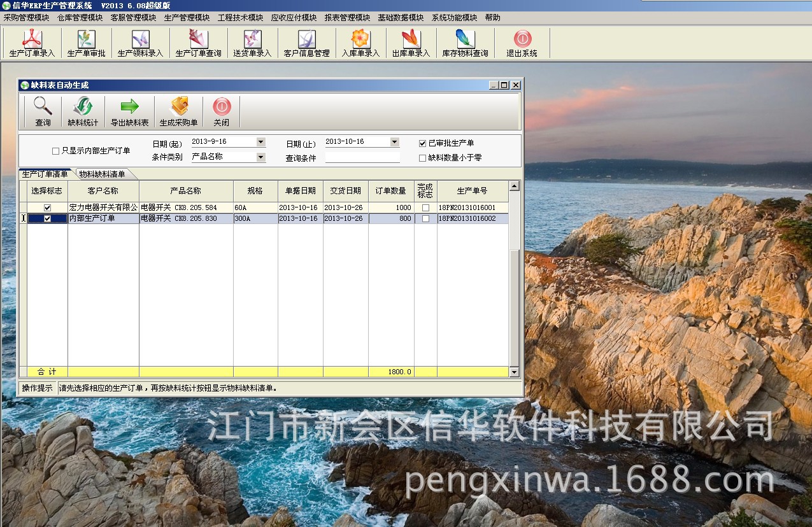
Task: Uncheck the 已审批生产单 option
Action: [424, 143]
